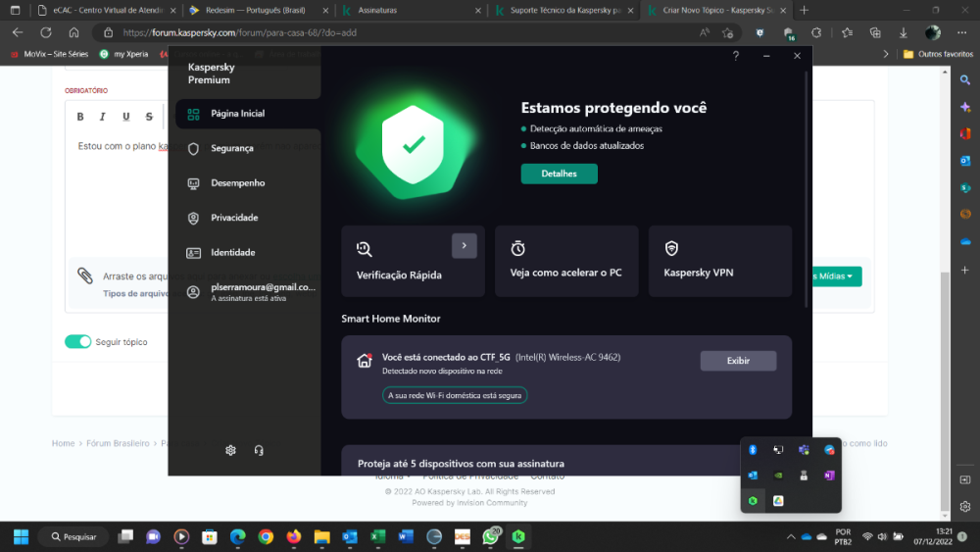Viewport: 980px width, 552px height.
Task: Open Veja como acelerar o PC card
Action: coord(566,261)
